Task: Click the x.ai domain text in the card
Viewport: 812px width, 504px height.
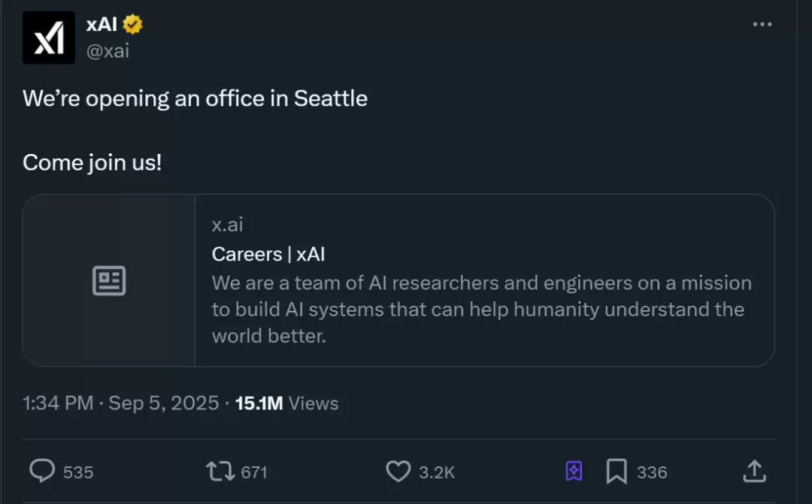Action: 227,224
